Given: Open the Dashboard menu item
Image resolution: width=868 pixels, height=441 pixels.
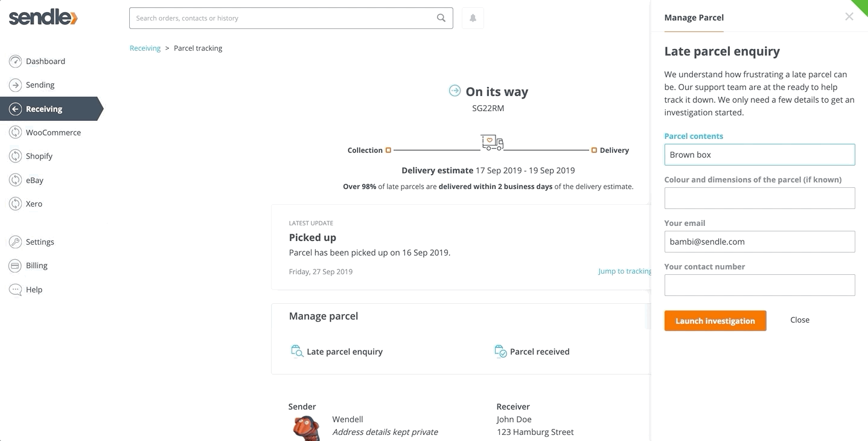Looking at the screenshot, I should (x=45, y=61).
